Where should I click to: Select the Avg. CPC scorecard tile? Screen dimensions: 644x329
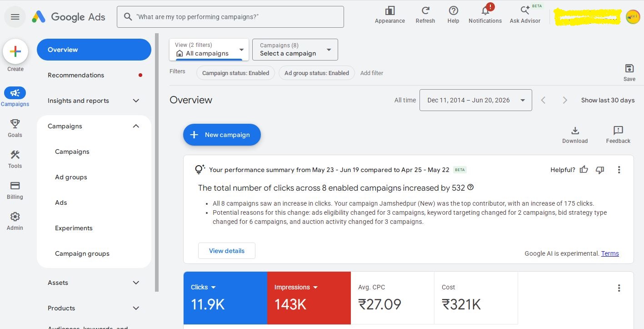coord(393,298)
